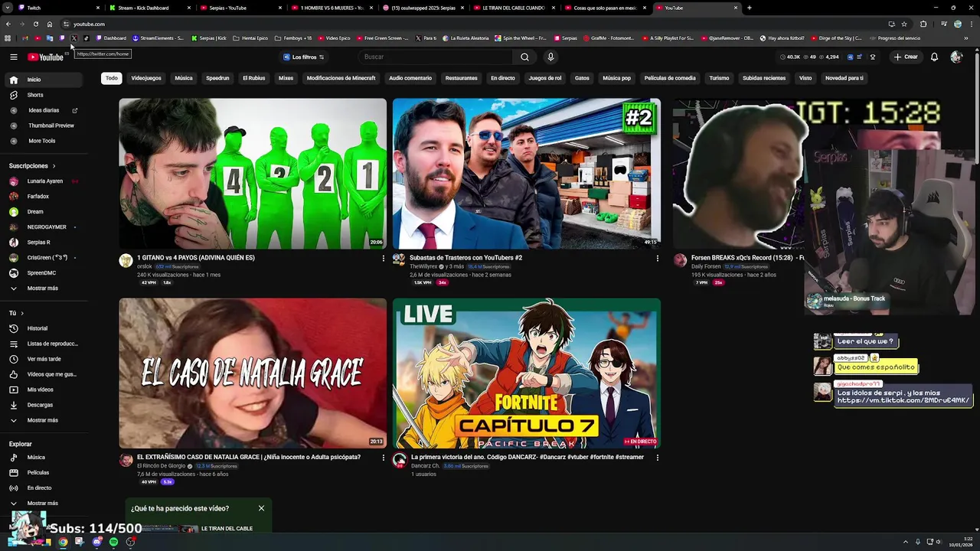The height and width of the screenshot is (551, 980).
Task: Switch to Serpias - YouTube tab
Action: click(241, 8)
